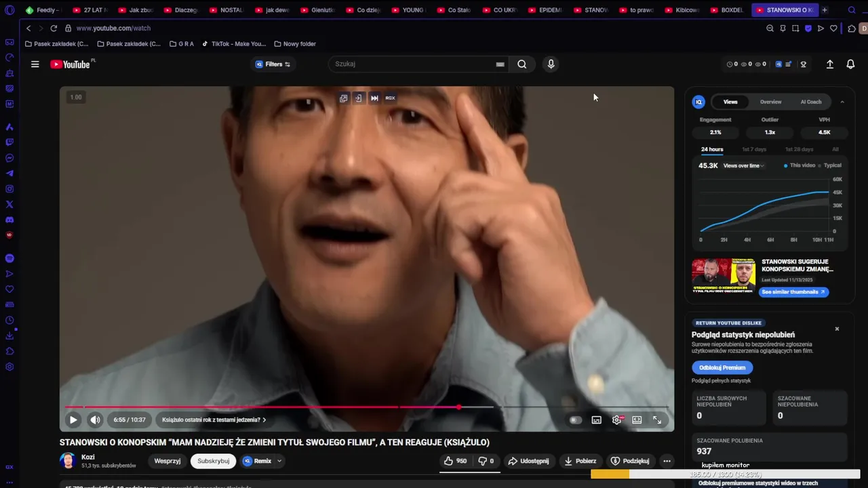Click the address bar URL
The height and width of the screenshot is (488, 868).
(113, 28)
